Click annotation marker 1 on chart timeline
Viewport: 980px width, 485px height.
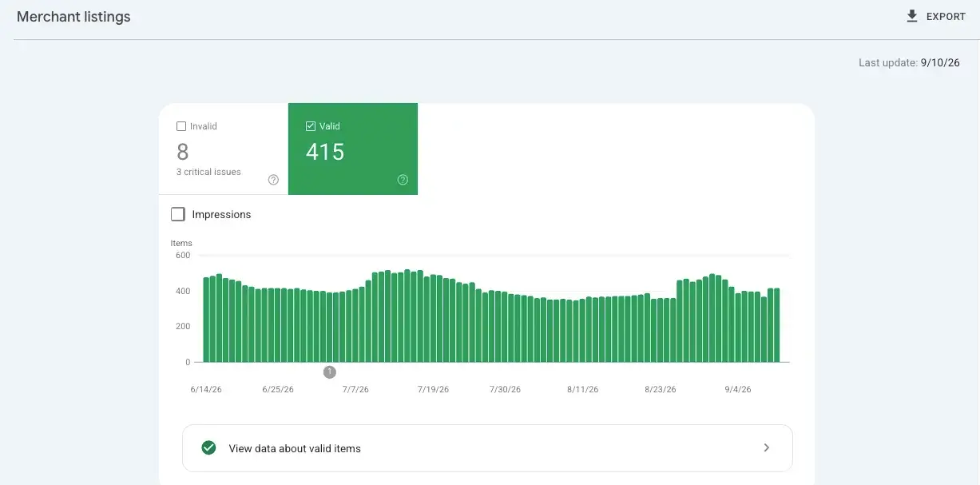[330, 372]
